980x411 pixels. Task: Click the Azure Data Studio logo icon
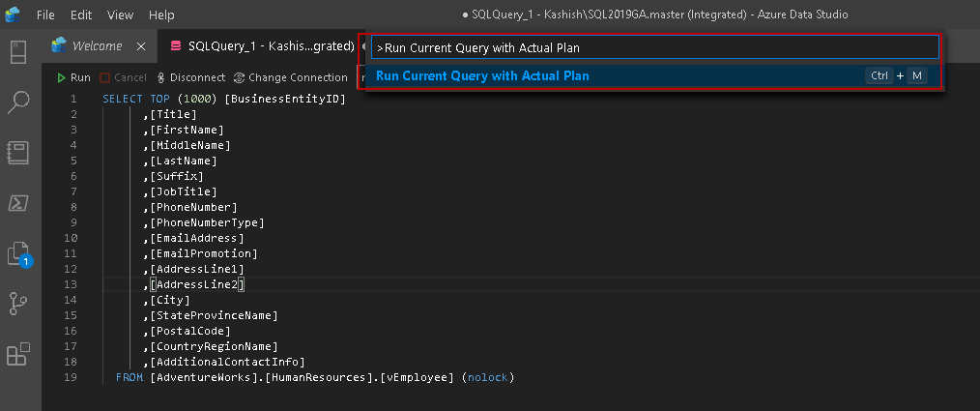pyautogui.click(x=14, y=15)
